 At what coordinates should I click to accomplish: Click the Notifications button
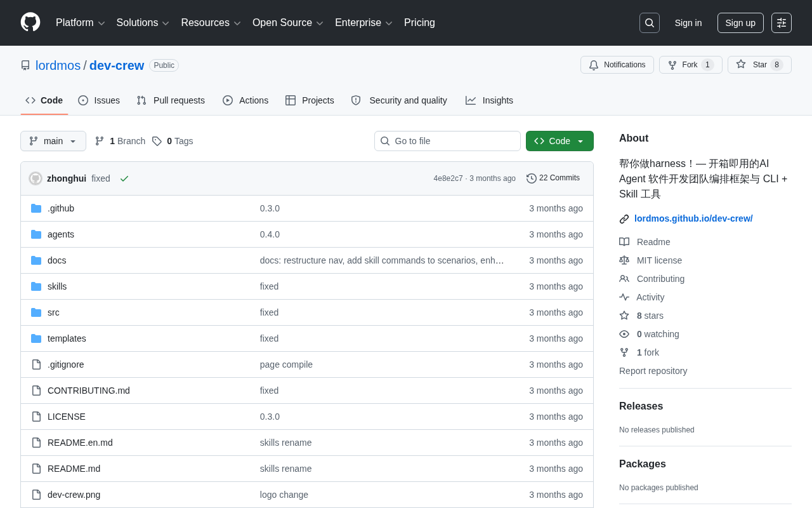617,65
